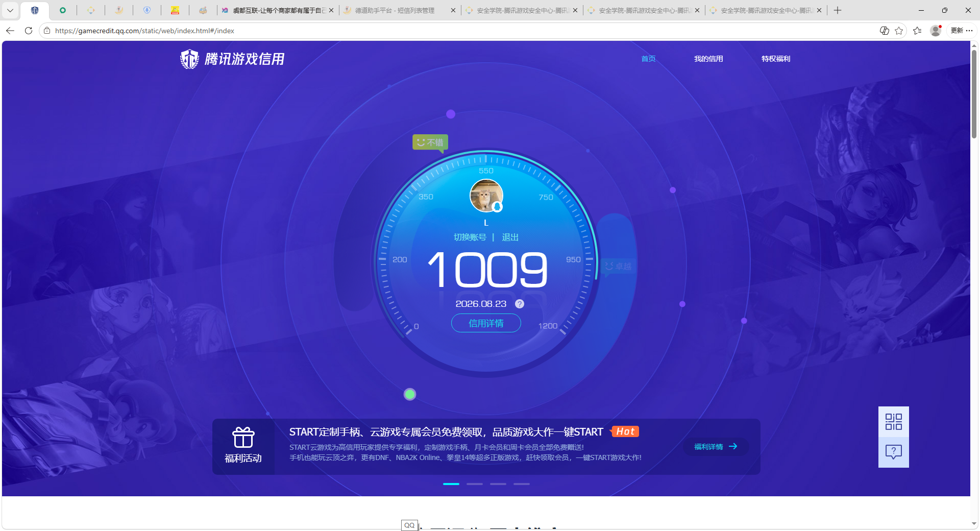Click the overlapping-squares icon beside the favorites star
980x531 pixels.
[885, 31]
